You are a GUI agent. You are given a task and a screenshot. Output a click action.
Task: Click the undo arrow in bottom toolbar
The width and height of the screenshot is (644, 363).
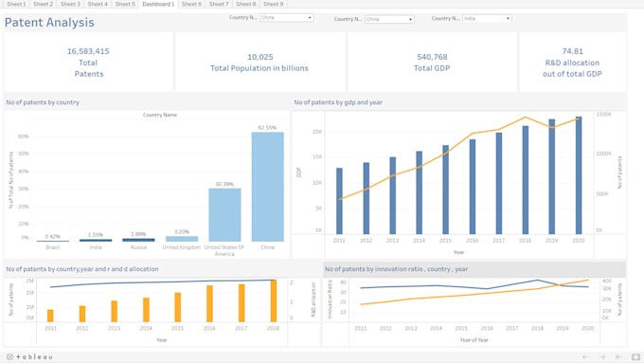(x=585, y=356)
